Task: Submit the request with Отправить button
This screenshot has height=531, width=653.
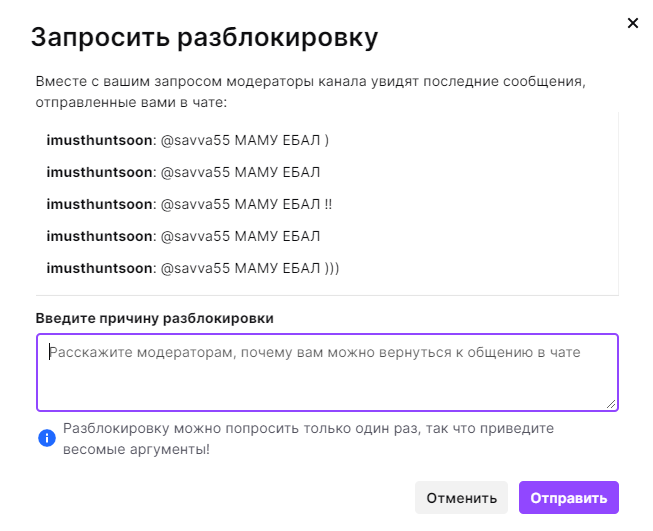Action: 568,498
